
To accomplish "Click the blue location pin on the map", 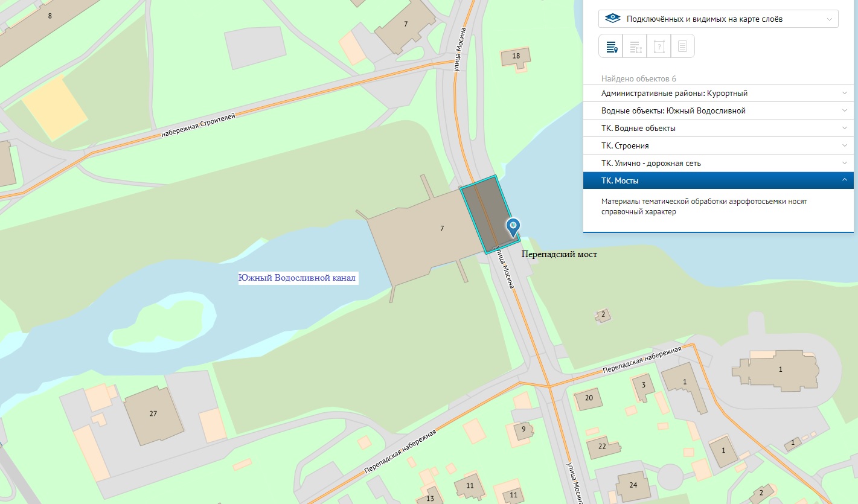I will (513, 227).
